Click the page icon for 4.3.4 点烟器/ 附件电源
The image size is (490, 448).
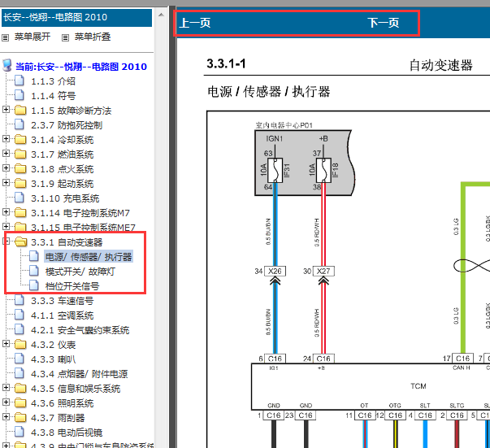point(20,373)
